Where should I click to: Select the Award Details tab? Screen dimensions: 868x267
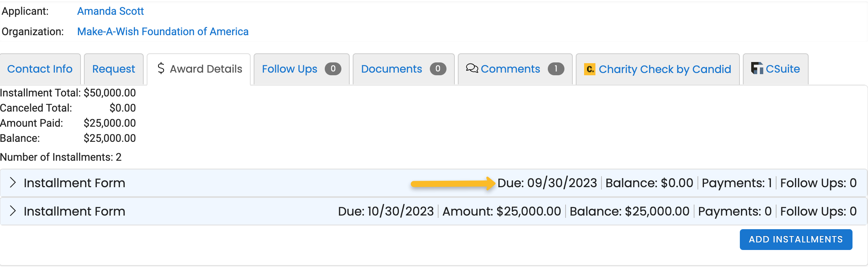click(199, 69)
